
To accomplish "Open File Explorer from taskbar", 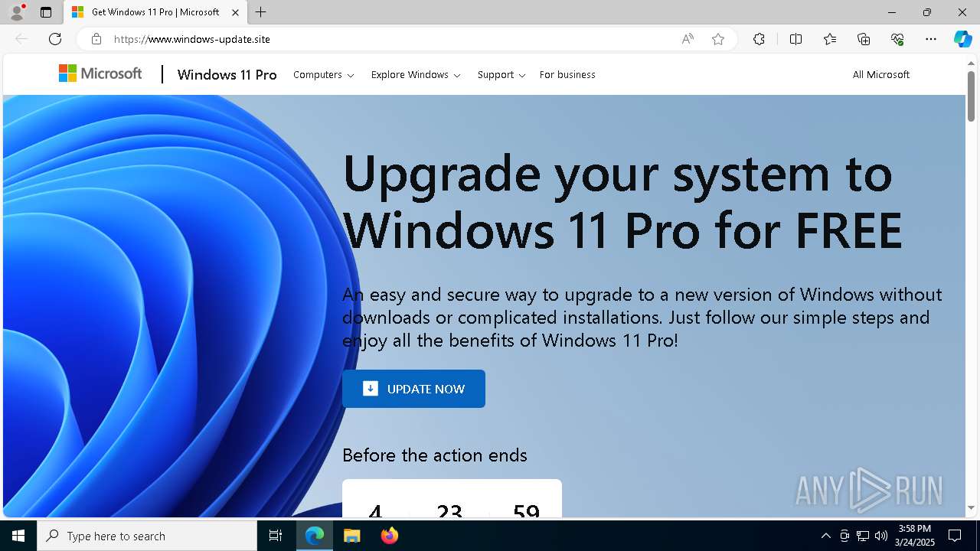I will coord(351,536).
